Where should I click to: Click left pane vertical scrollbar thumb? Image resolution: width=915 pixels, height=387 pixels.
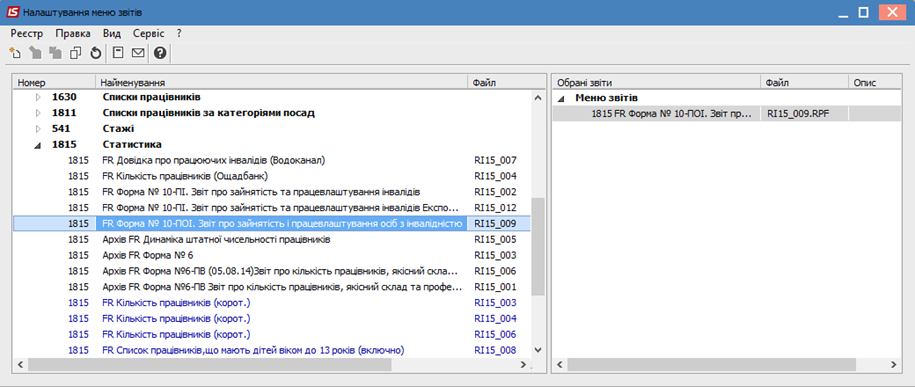pyautogui.click(x=538, y=247)
